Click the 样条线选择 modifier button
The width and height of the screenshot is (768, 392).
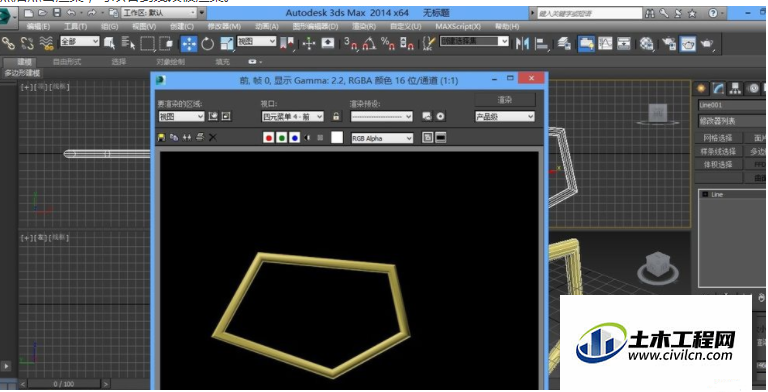click(718, 151)
